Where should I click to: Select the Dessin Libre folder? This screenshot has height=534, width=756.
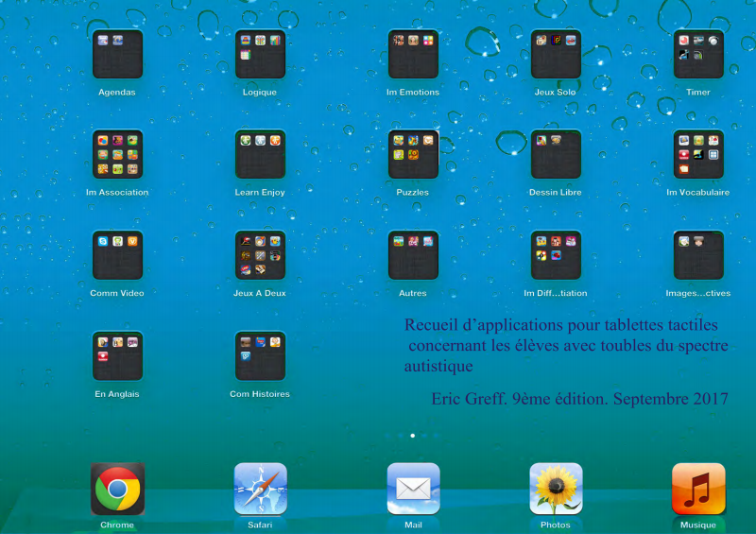(x=556, y=154)
